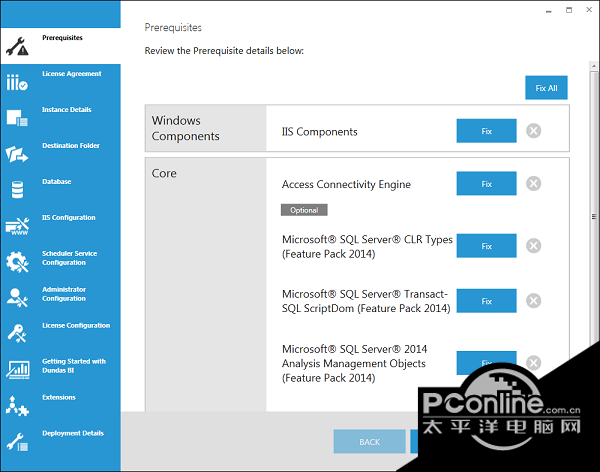Select the Extensions step
This screenshot has width=600, height=472.
click(60, 406)
